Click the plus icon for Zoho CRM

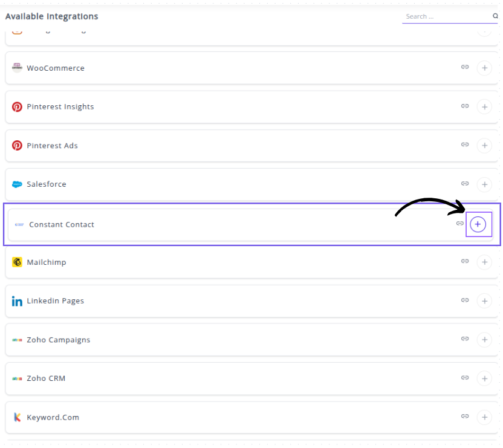484,378
